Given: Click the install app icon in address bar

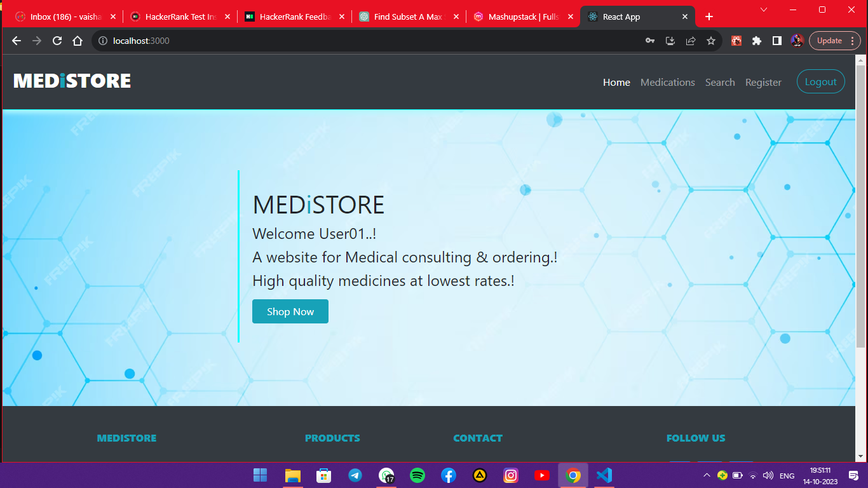Looking at the screenshot, I should coord(670,41).
